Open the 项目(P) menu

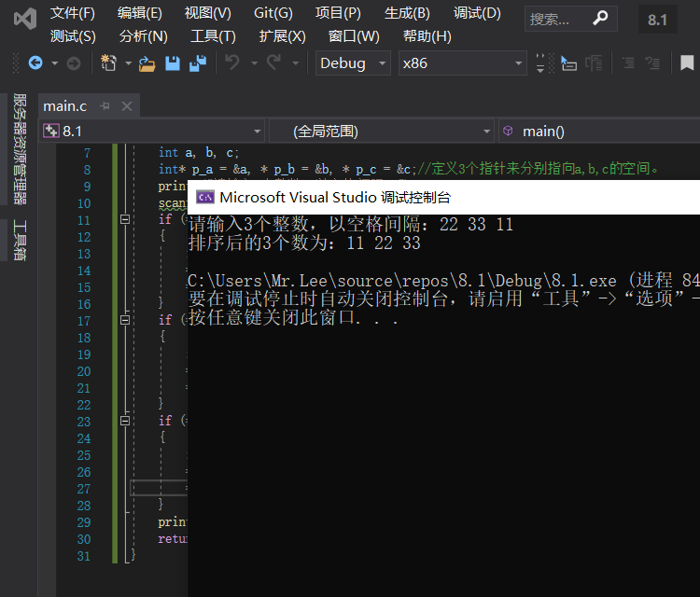pyautogui.click(x=338, y=13)
